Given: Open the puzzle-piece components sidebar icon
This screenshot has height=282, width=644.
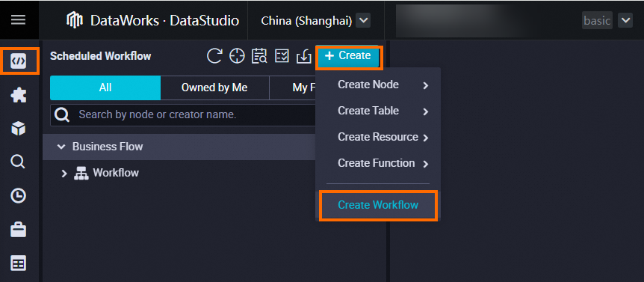Looking at the screenshot, I should [19, 95].
